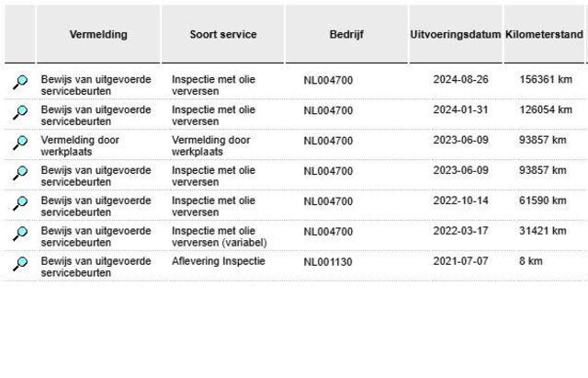
Task: Open details for the 2024-08-26 service record
Action: coord(19,83)
